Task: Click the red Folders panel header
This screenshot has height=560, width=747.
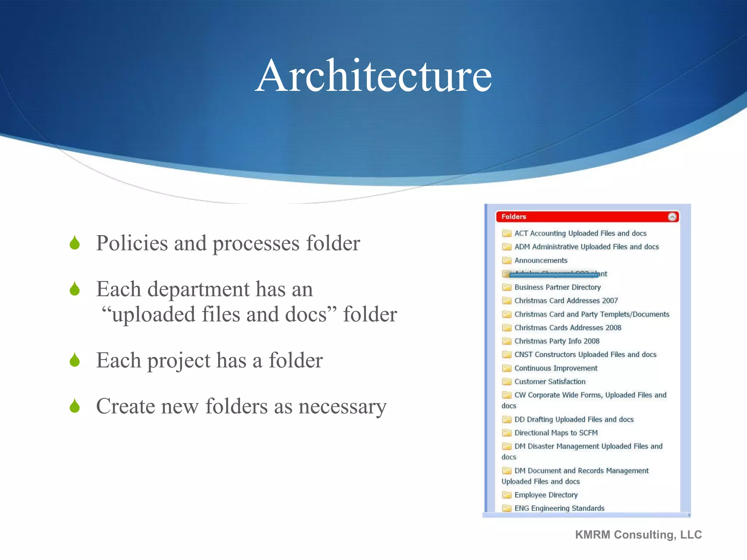Action: [x=587, y=217]
